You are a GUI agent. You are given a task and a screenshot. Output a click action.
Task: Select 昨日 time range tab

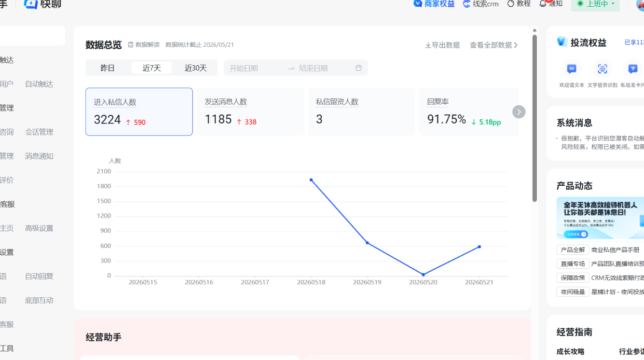[x=108, y=68]
